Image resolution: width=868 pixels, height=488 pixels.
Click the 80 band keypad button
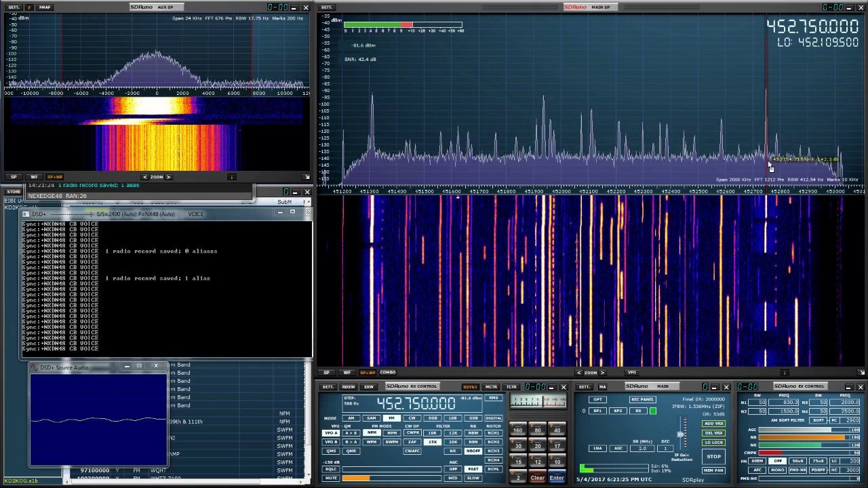tap(538, 429)
